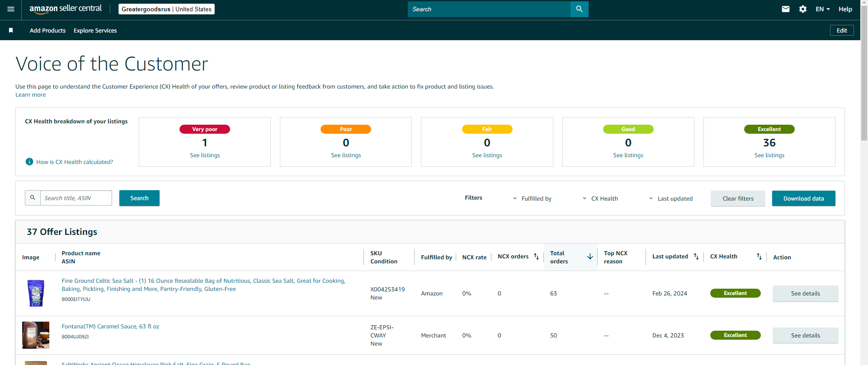Open How is CX Health calculated link
868x365 pixels.
[75, 162]
